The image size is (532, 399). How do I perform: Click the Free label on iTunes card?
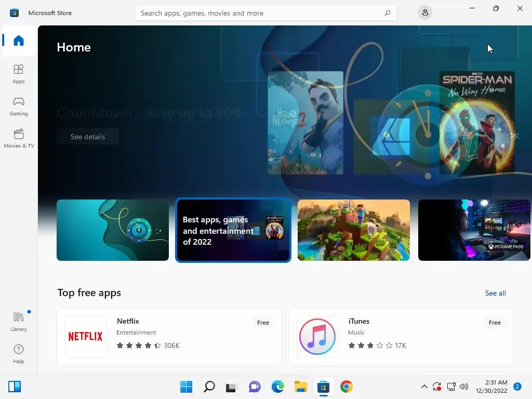[x=495, y=323]
